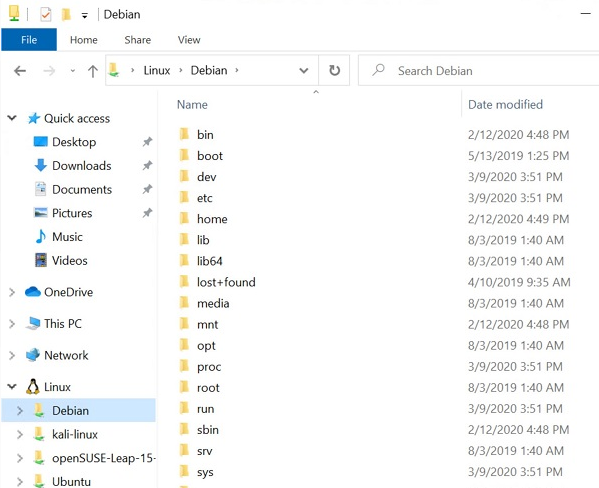Click the pin icon next to Pictures

[x=147, y=213]
